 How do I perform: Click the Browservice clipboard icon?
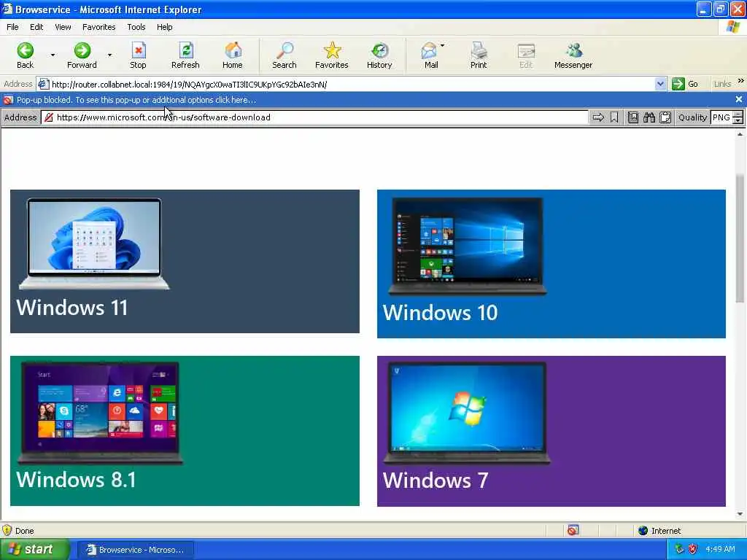tap(665, 117)
